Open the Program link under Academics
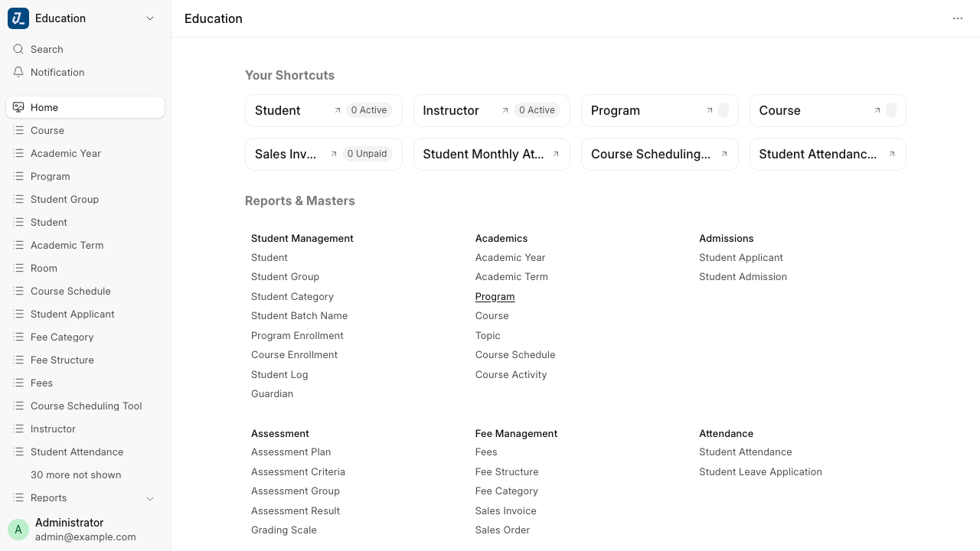This screenshot has height=551, width=980. [x=495, y=296]
